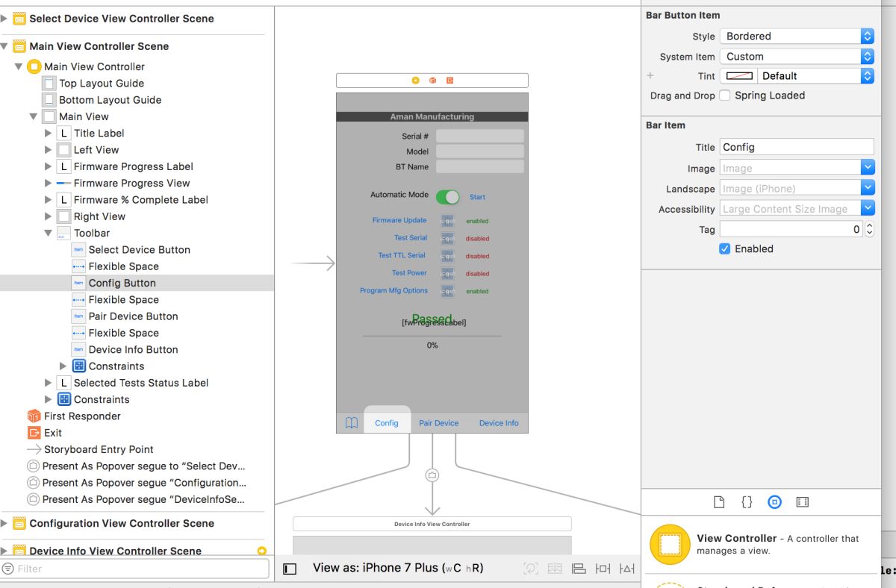Click the view controller icon in canvas scene dock
The image size is (896, 588).
click(416, 80)
